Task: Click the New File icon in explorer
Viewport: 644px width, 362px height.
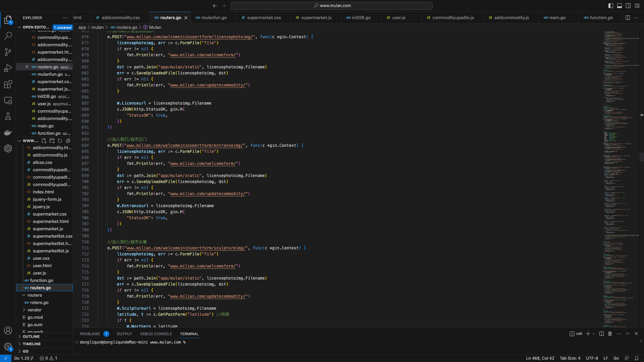Action: click(x=44, y=141)
